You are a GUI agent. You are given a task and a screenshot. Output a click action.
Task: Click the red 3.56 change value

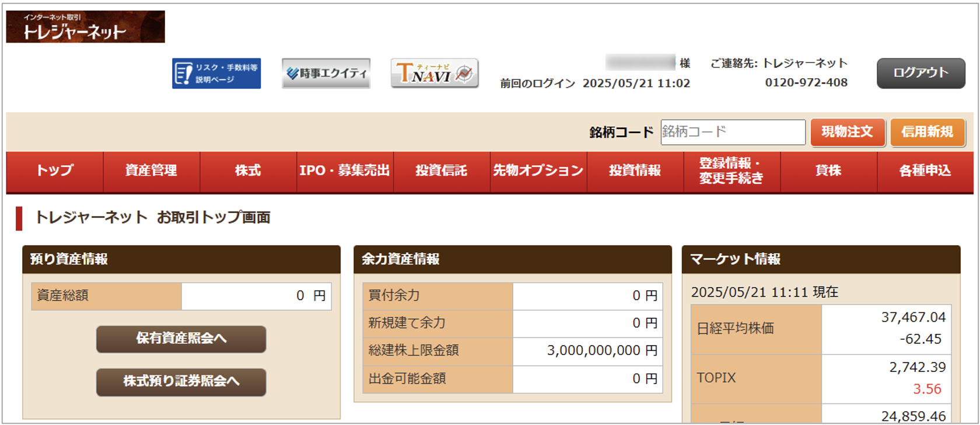928,389
